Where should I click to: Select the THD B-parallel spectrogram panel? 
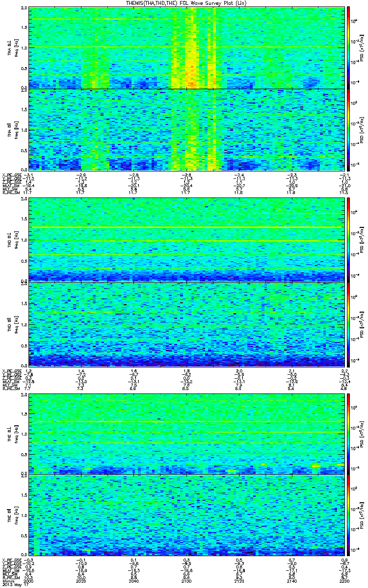186,324
